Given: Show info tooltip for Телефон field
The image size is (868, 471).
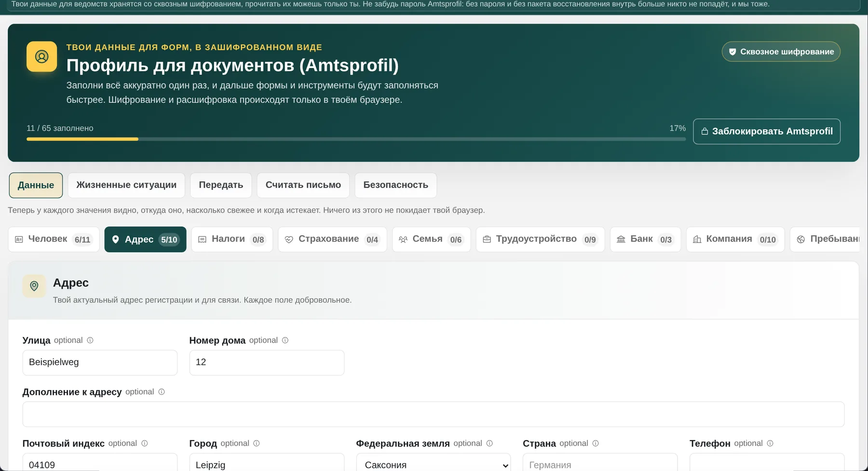Looking at the screenshot, I should click(x=770, y=444).
